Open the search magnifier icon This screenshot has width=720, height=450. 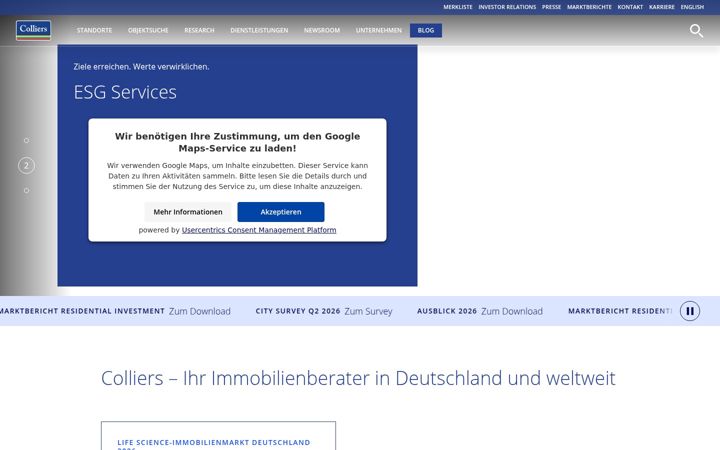(696, 31)
